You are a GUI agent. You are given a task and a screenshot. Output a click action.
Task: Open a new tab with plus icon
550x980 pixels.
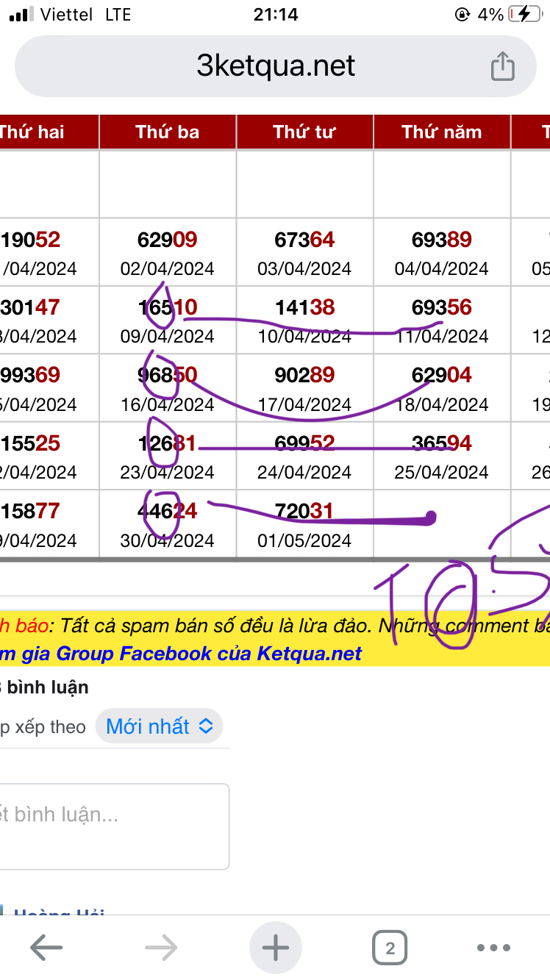point(276,948)
